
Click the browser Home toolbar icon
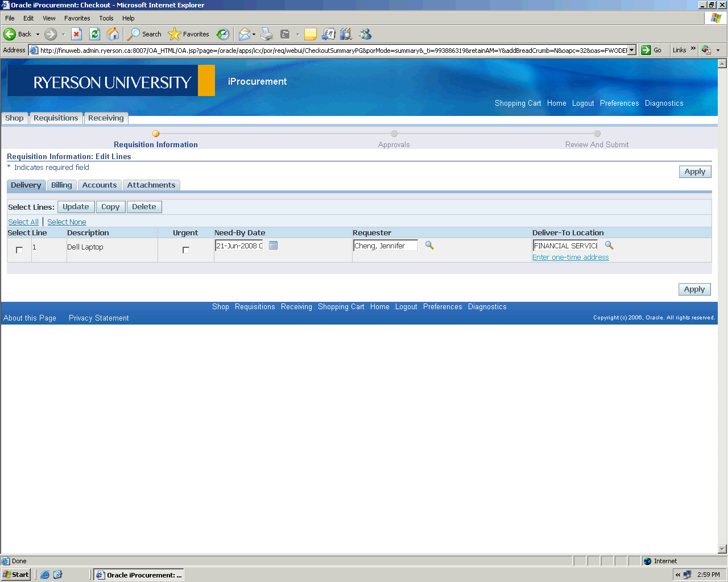point(113,34)
